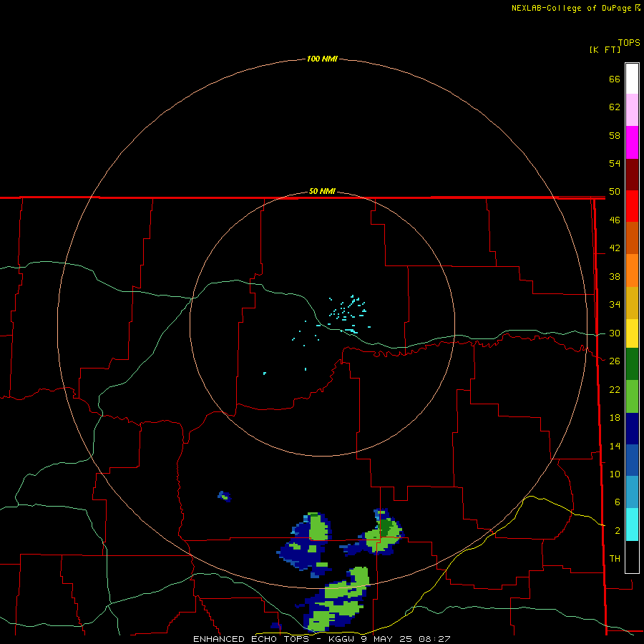Click the legend value 42
The width and height of the screenshot is (644, 644).
pos(615,248)
